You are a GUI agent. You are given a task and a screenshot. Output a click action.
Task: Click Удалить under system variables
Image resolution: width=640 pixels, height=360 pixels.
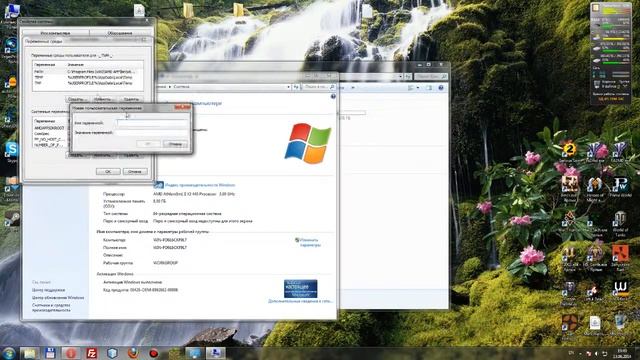[x=131, y=156]
